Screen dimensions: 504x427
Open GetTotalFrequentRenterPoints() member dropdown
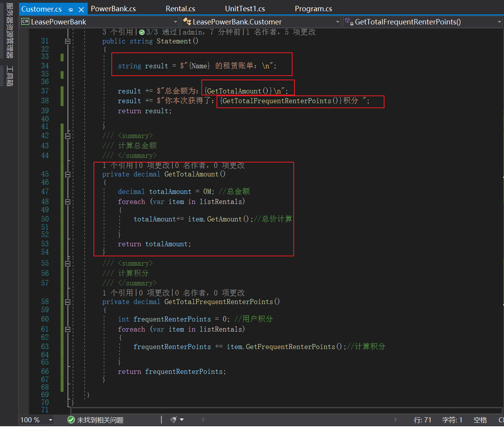click(x=499, y=22)
